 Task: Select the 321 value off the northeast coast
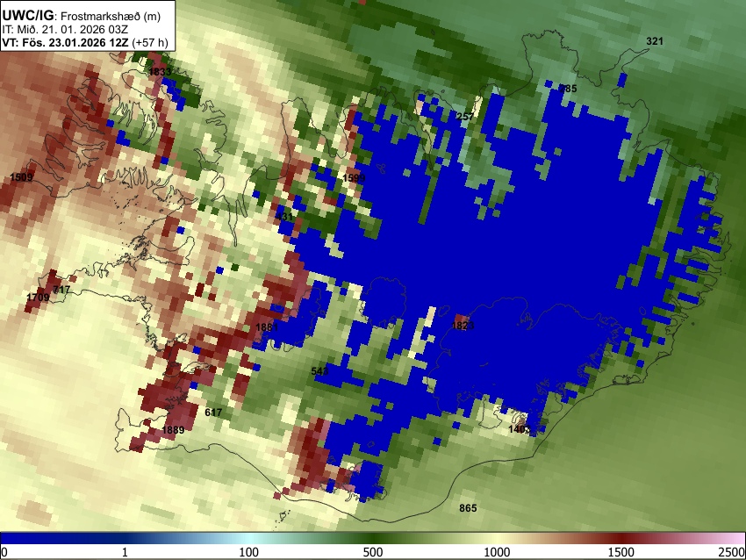[x=655, y=41]
